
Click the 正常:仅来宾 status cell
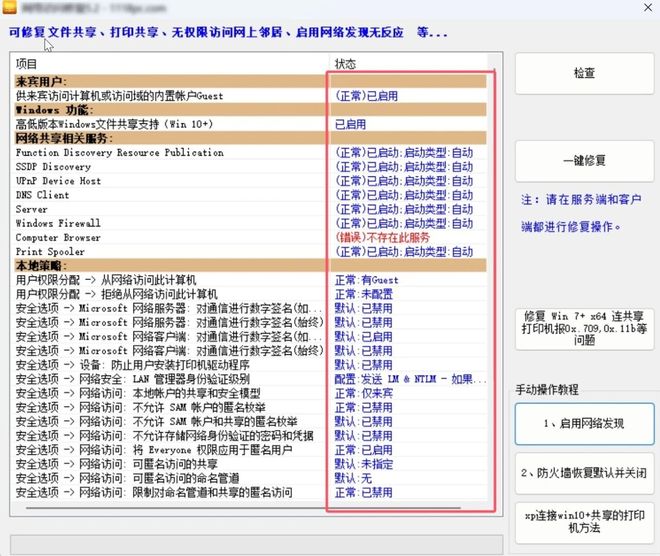click(364, 393)
